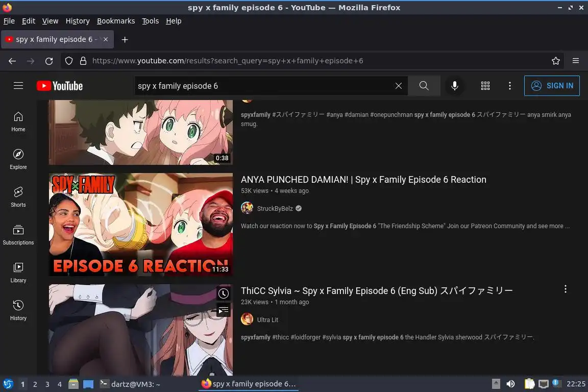The height and width of the screenshot is (392, 588).
Task: Click the Anya and Damian 0:38 thumbnail
Action: coord(141,132)
